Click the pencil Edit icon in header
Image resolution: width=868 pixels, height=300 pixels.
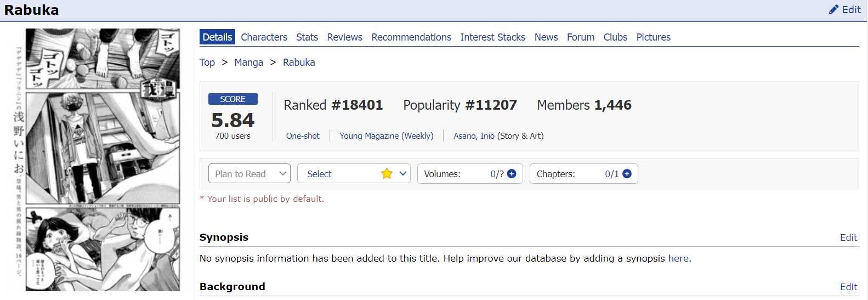(833, 9)
